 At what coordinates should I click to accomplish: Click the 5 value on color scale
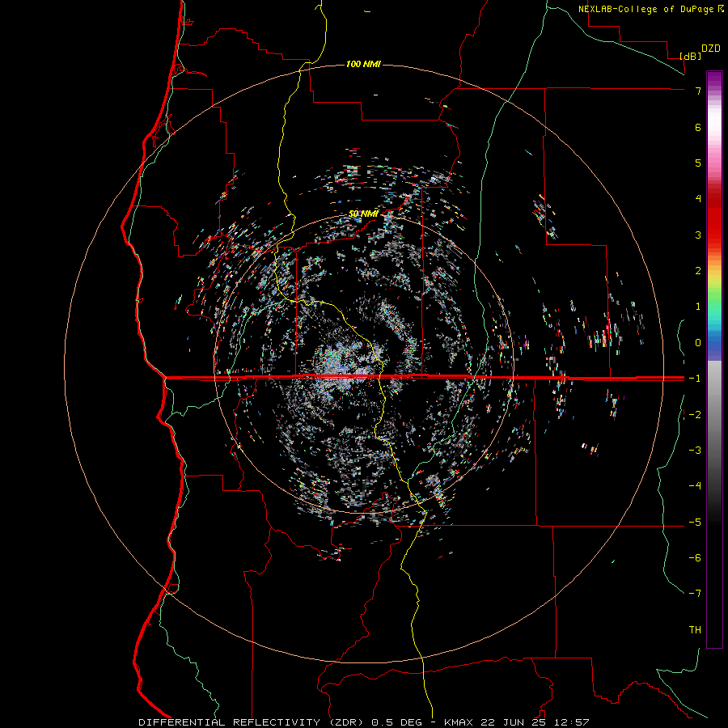pos(698,163)
